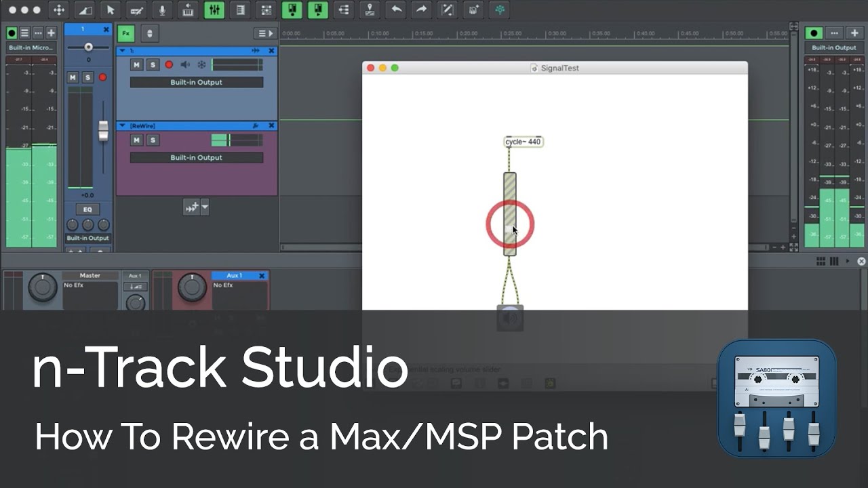The image size is (868, 488).
Task: Open the channel strip EQ button
Action: click(x=87, y=209)
